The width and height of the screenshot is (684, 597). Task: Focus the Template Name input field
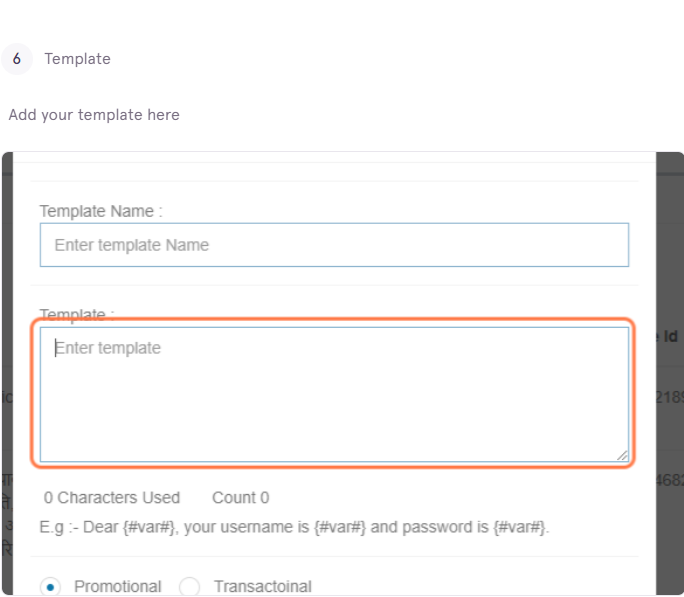(x=334, y=245)
